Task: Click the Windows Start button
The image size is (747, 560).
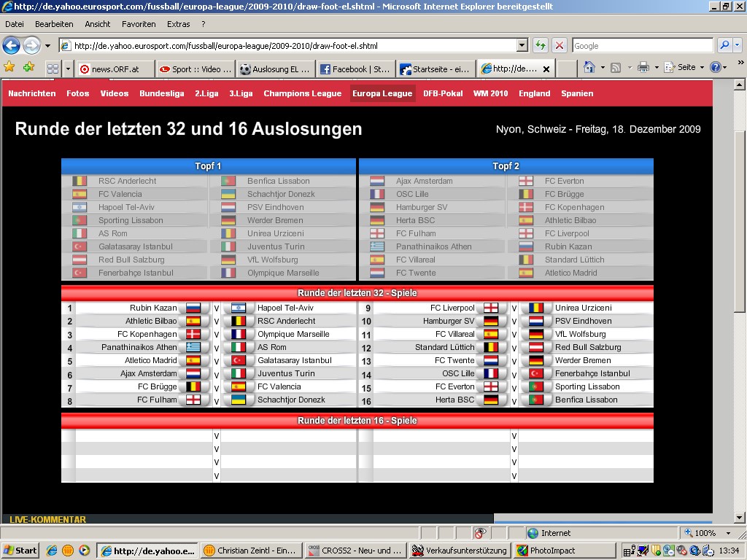Action: point(20,551)
